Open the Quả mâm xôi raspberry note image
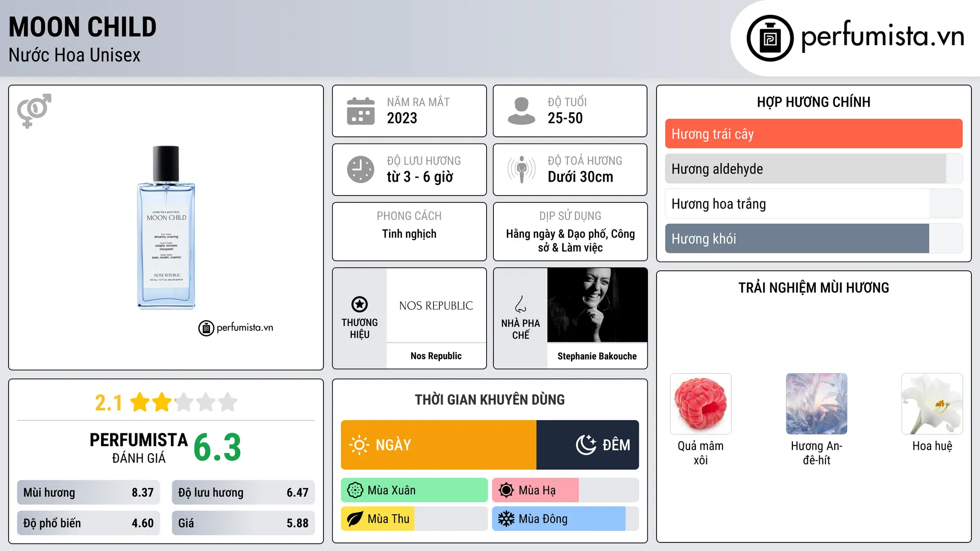Screen dimensions: 980x551 tap(701, 404)
